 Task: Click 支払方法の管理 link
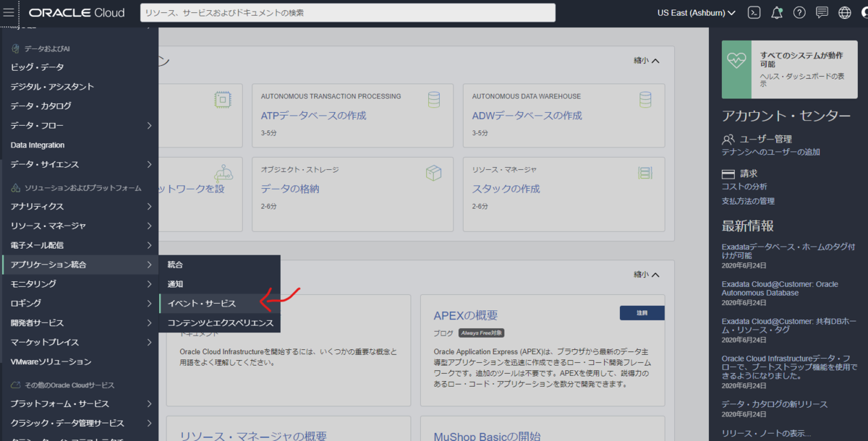click(748, 201)
